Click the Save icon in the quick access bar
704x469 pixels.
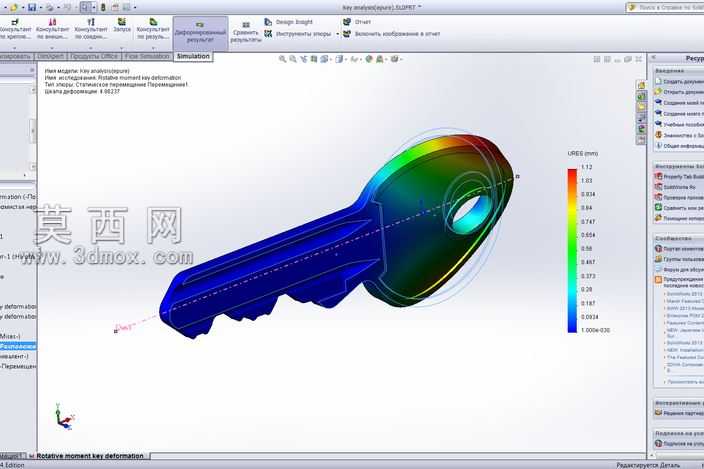click(x=31, y=7)
